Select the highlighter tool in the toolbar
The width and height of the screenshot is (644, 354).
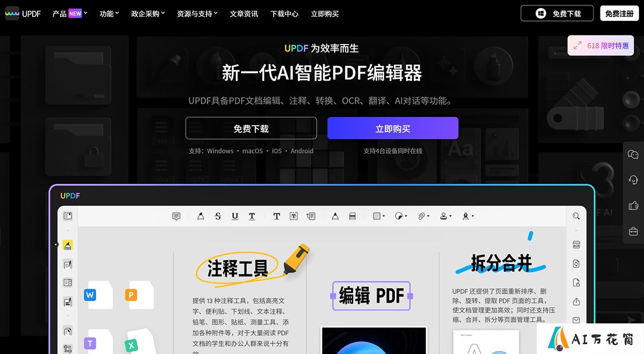[x=200, y=216]
